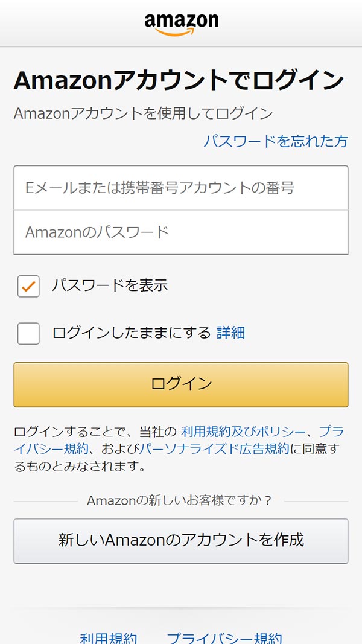The height and width of the screenshot is (644, 362).
Task: Click into the Amazonのパスワード field
Action: point(181,232)
